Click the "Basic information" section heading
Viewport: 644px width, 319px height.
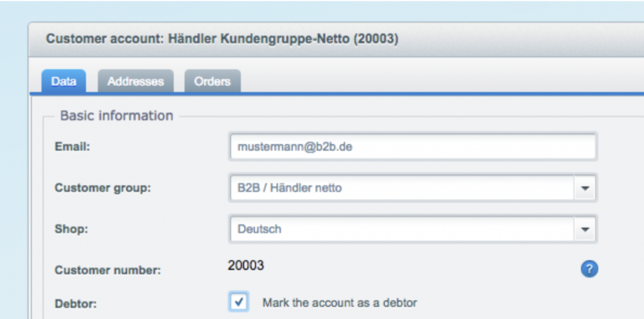(x=116, y=116)
